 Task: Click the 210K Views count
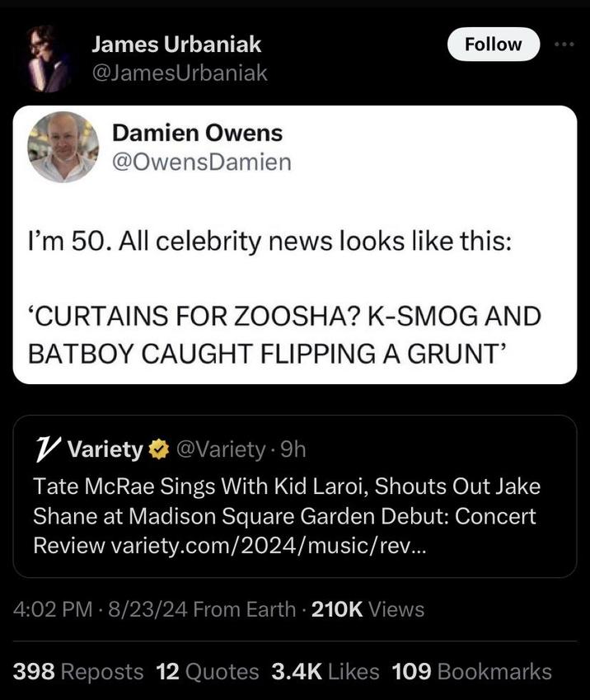point(368,609)
